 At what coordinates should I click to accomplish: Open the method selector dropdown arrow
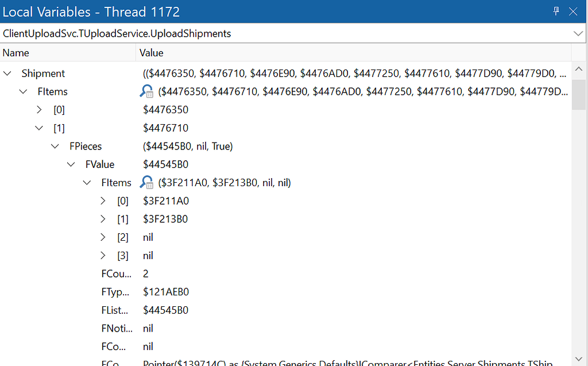click(577, 33)
